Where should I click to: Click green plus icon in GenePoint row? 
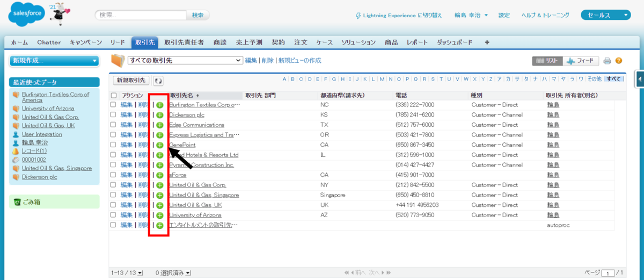160,145
